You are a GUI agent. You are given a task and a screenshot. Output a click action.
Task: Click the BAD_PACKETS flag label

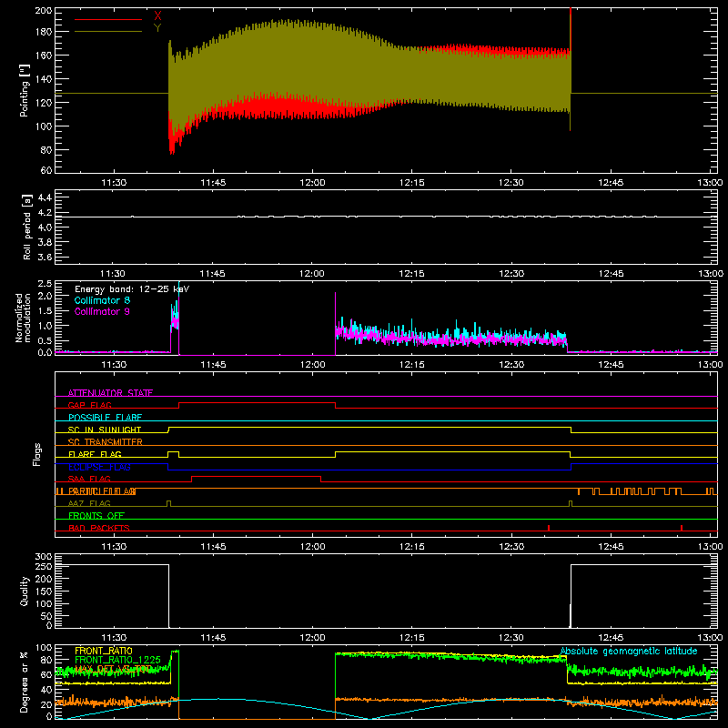click(99, 528)
